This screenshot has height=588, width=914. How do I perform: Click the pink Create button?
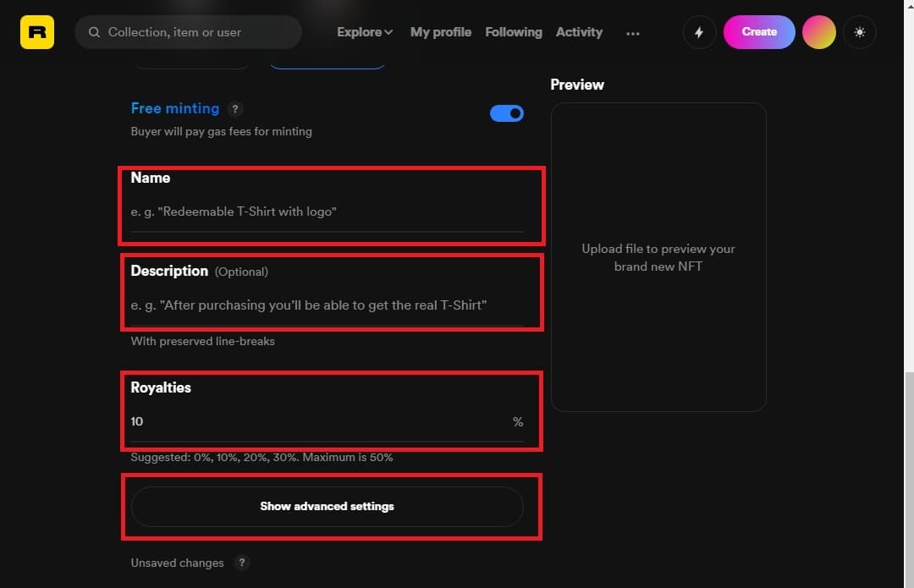[759, 32]
